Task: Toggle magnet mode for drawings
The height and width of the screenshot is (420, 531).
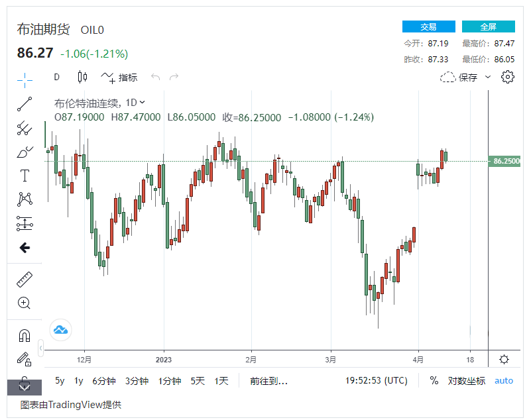Action: click(x=25, y=336)
